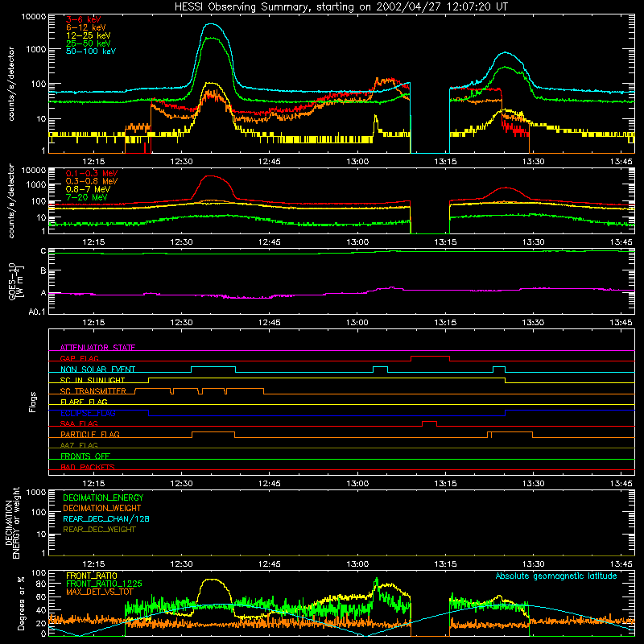Click counts/s/detector axis title of MeV plot
This screenshot has width=644, height=644.
click(x=11, y=200)
